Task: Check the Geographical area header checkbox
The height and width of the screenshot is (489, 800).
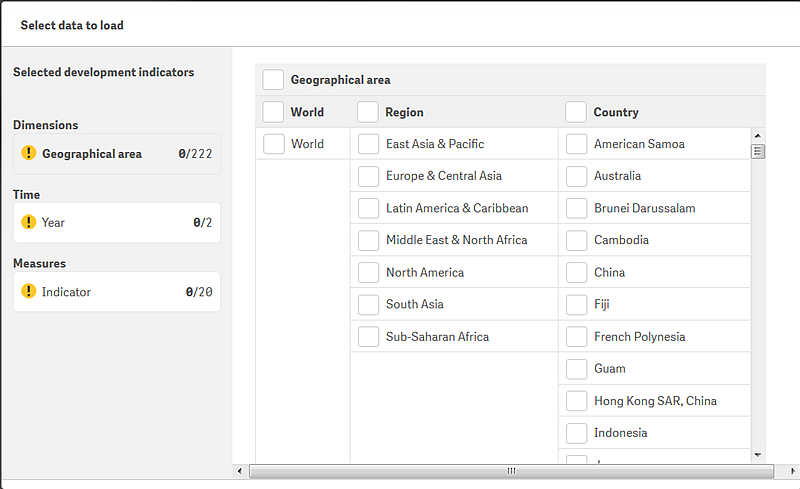Action: tap(273, 80)
